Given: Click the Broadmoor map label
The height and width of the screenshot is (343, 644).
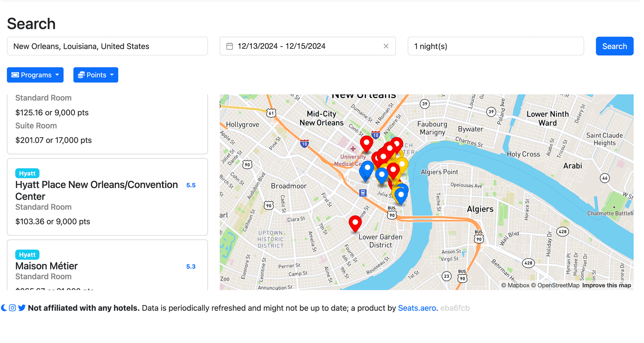Looking at the screenshot, I should [x=289, y=186].
